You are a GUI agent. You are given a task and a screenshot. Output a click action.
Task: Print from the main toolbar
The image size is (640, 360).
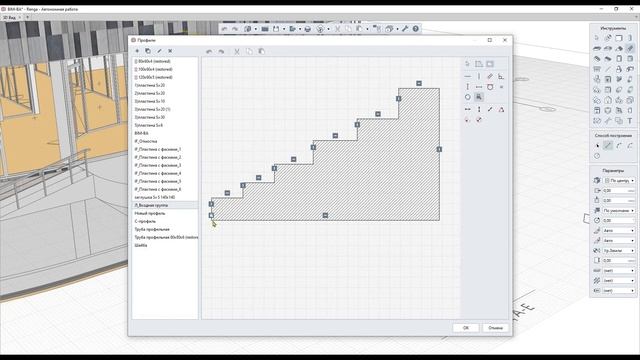click(x=308, y=29)
